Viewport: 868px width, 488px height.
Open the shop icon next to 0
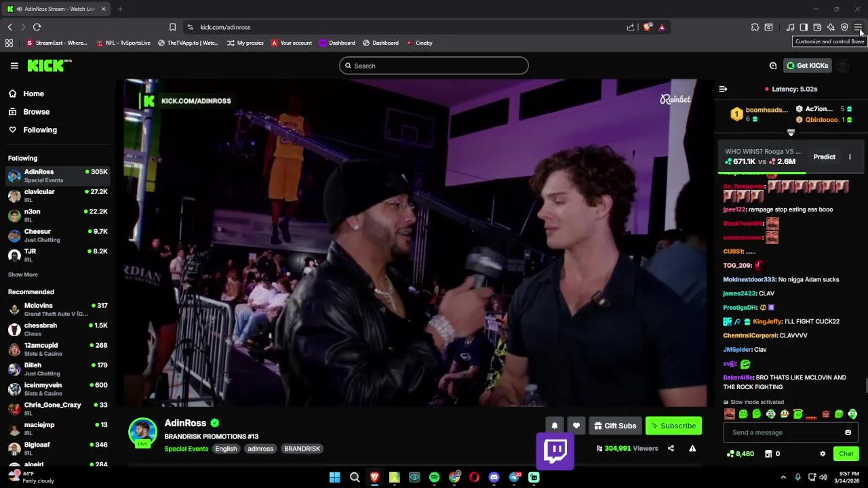point(768,453)
